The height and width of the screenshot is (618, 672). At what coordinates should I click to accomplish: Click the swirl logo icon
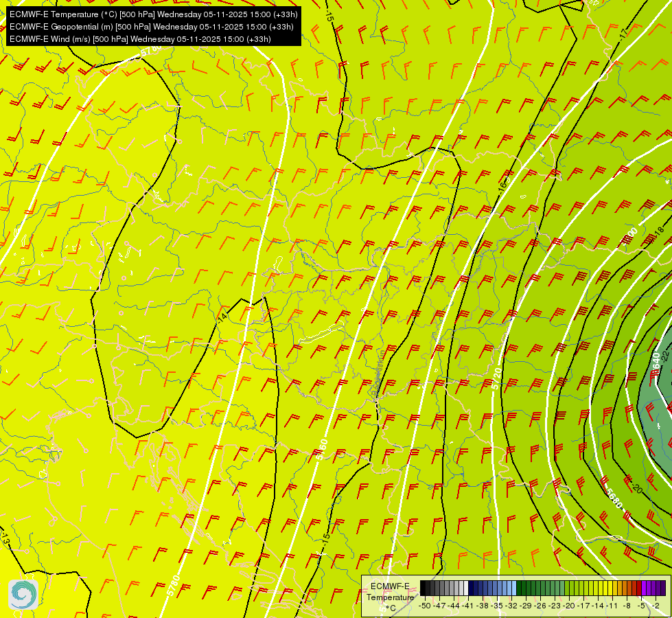[23, 595]
